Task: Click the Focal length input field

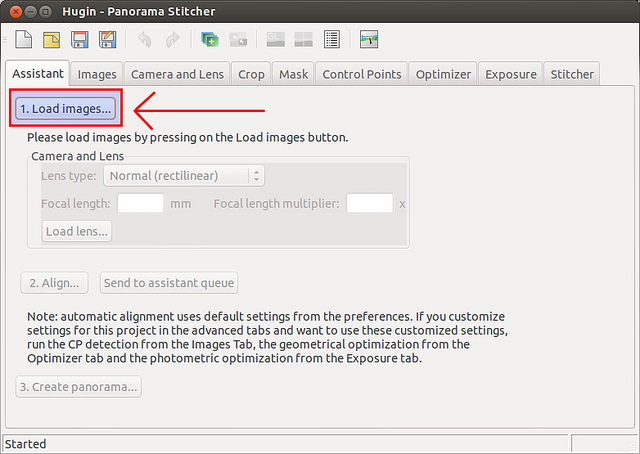Action: (140, 203)
